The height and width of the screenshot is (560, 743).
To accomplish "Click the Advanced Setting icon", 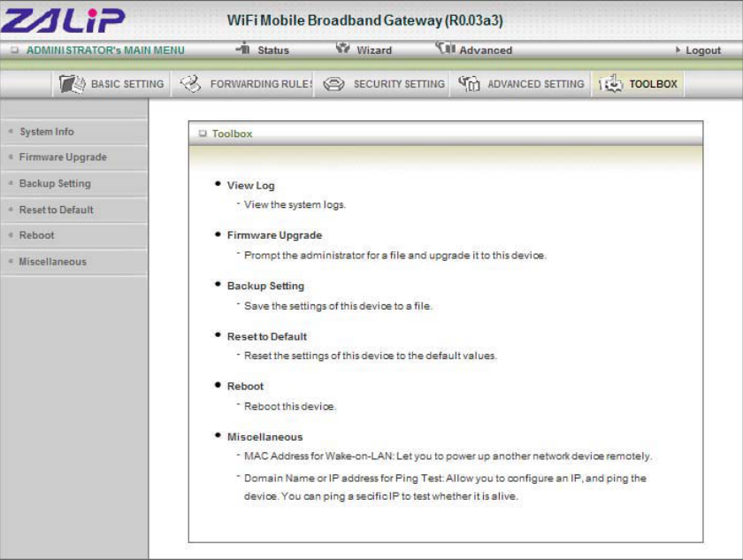I will pyautogui.click(x=469, y=84).
